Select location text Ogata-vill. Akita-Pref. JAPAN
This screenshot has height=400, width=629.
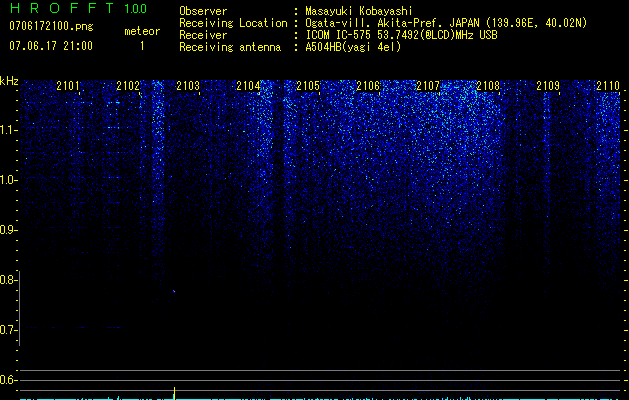392,23
